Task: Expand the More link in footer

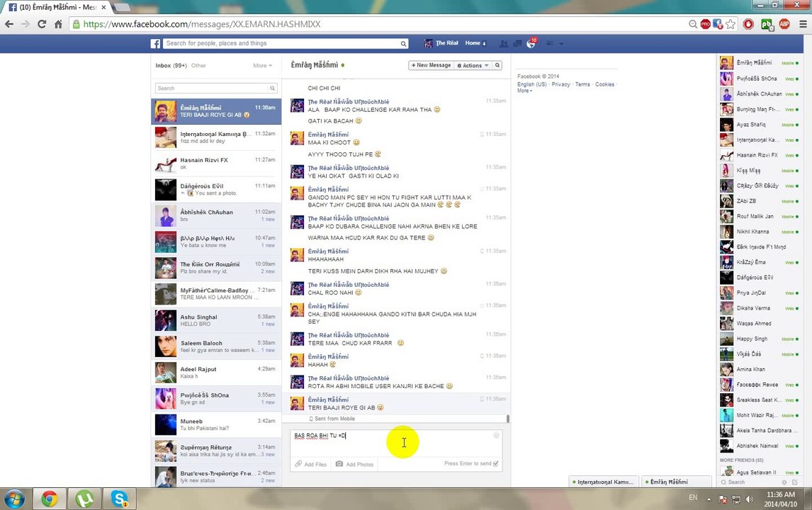Action: [524, 91]
